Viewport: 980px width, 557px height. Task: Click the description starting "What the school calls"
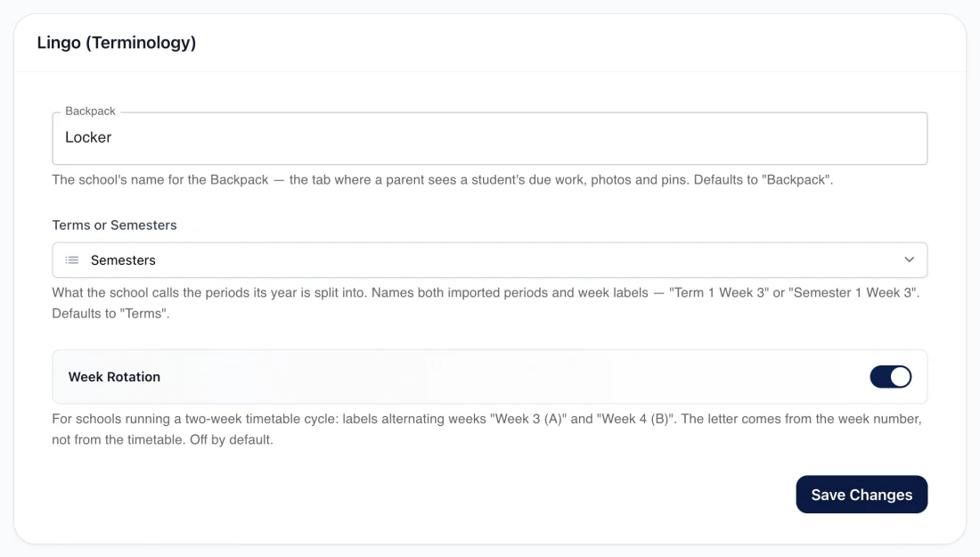486,303
